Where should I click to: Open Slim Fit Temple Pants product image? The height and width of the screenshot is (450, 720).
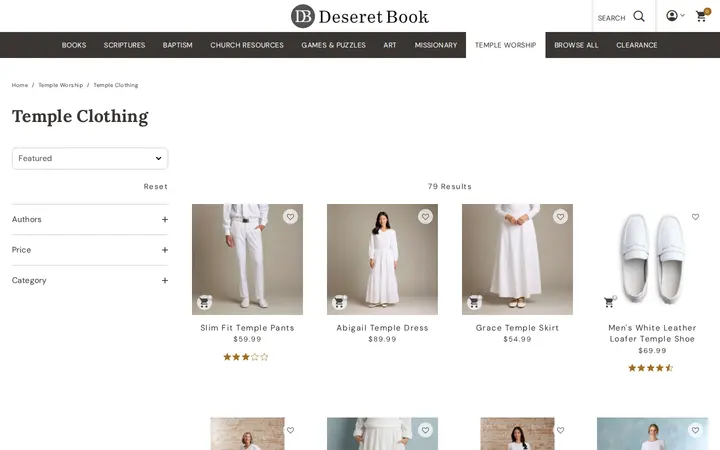pyautogui.click(x=248, y=259)
